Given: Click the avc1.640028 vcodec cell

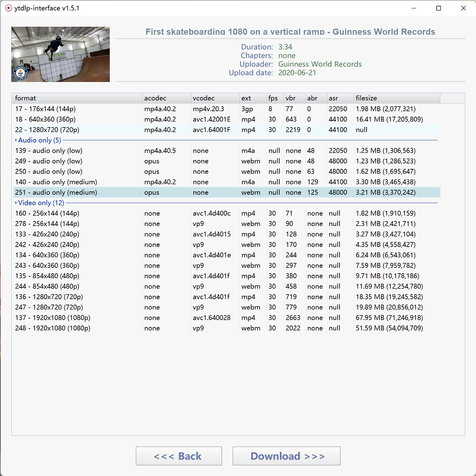Looking at the screenshot, I should click(212, 318).
